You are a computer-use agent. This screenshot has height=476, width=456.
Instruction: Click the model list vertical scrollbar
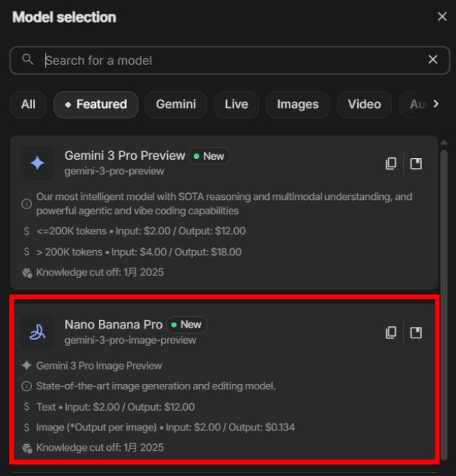pos(444,303)
